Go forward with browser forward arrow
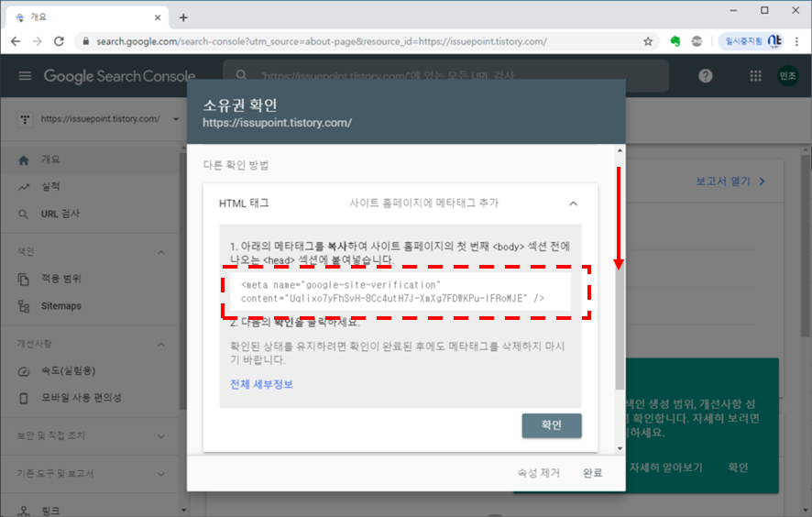 coord(38,41)
